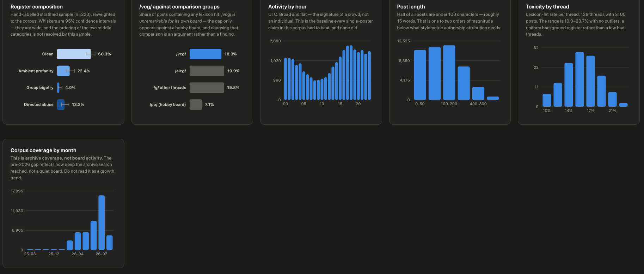This screenshot has height=274, width=644.
Task: Select the "/po/ (hobby board)" label
Action: pyautogui.click(x=168, y=105)
